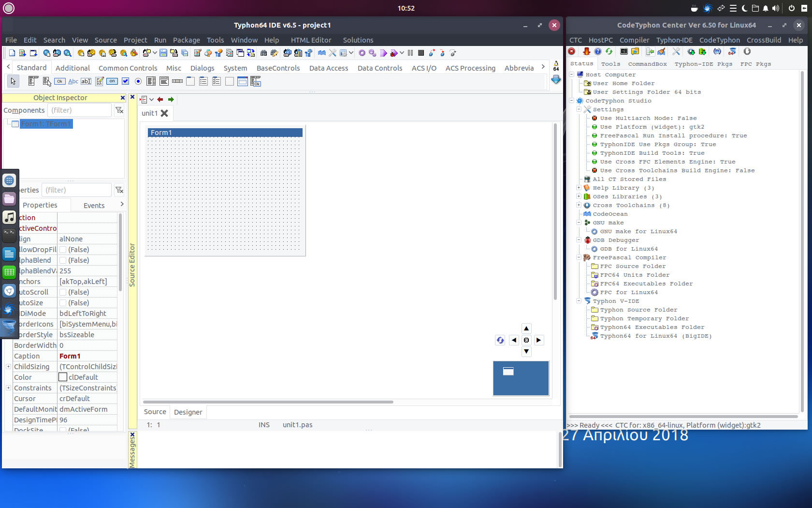
Task: Choose the TPanel component icon
Action: 230,81
